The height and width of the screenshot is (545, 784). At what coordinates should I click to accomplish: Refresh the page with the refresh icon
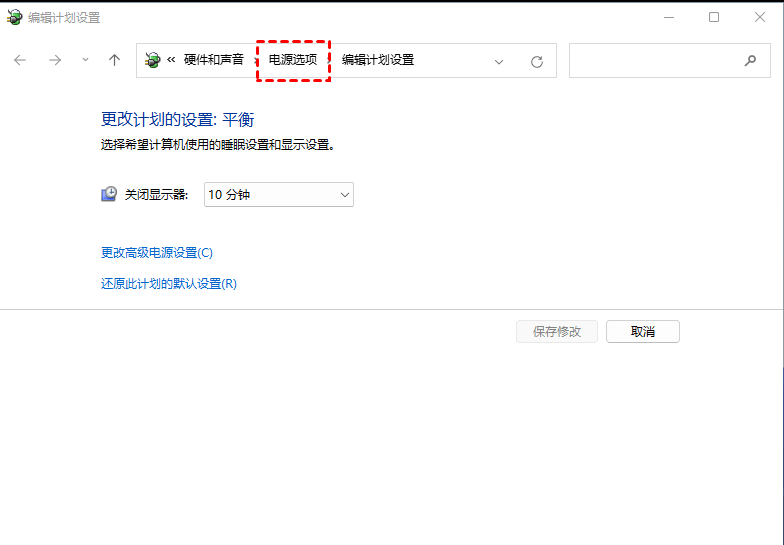coord(537,62)
